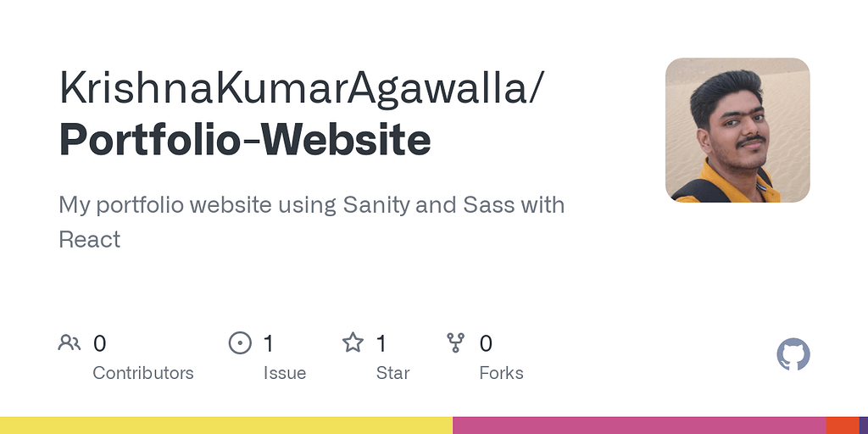Click the issue count number

coord(269,343)
